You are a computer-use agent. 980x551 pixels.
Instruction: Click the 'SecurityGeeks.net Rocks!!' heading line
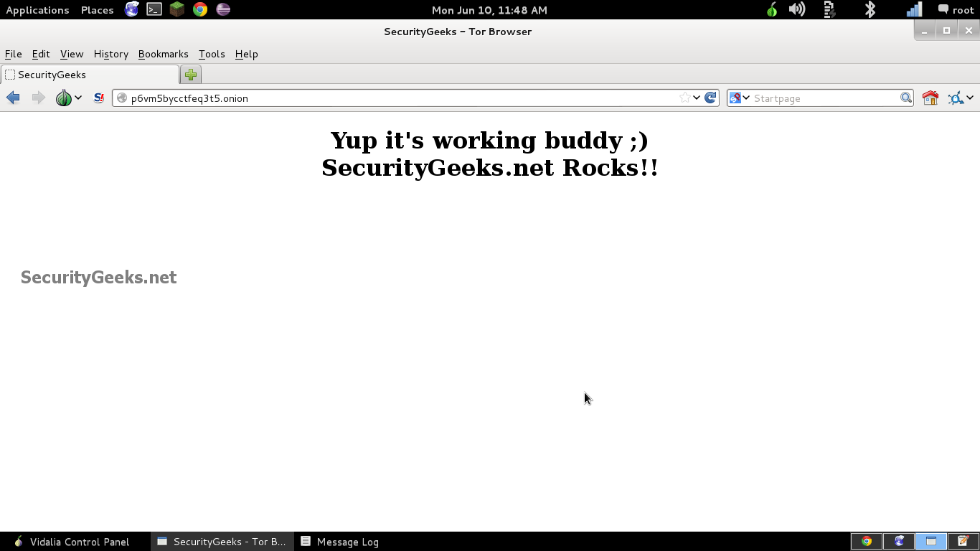coord(490,167)
